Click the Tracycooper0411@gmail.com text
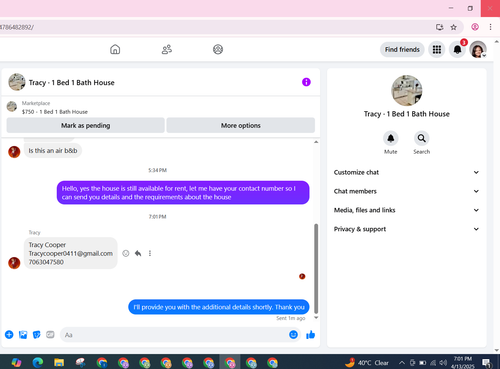The width and height of the screenshot is (500, 369). [x=71, y=253]
